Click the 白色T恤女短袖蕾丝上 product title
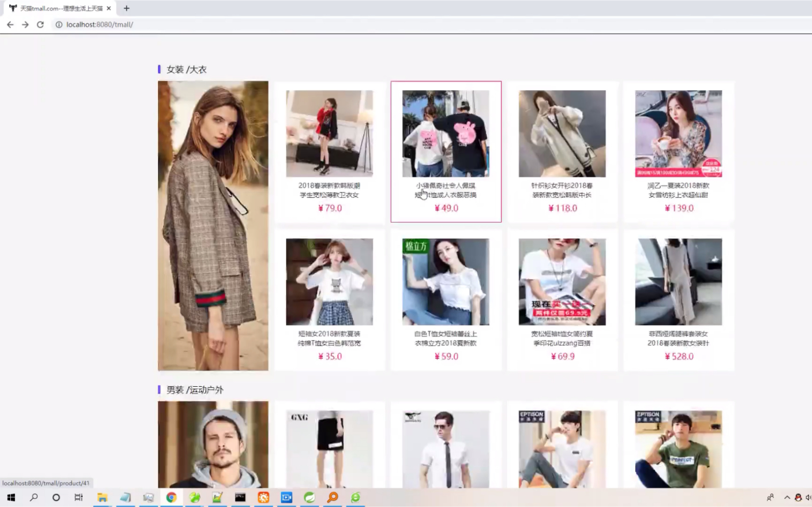The image size is (812, 507). (x=446, y=334)
